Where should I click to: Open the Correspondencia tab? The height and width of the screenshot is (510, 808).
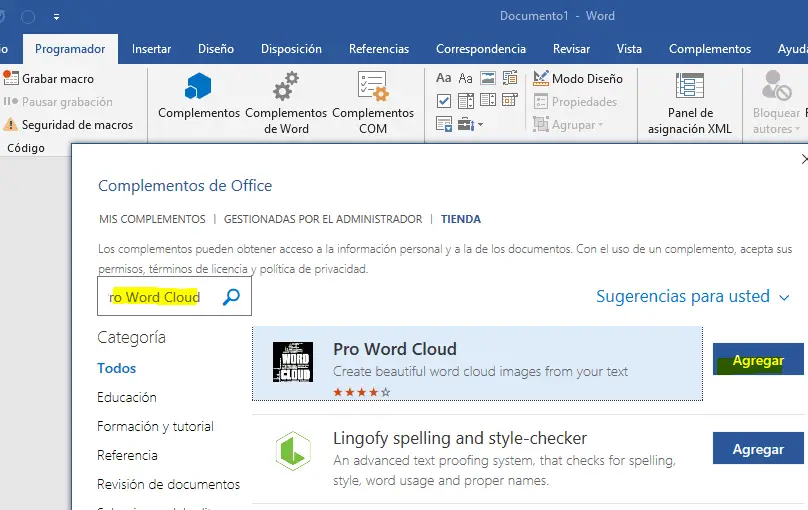point(481,49)
